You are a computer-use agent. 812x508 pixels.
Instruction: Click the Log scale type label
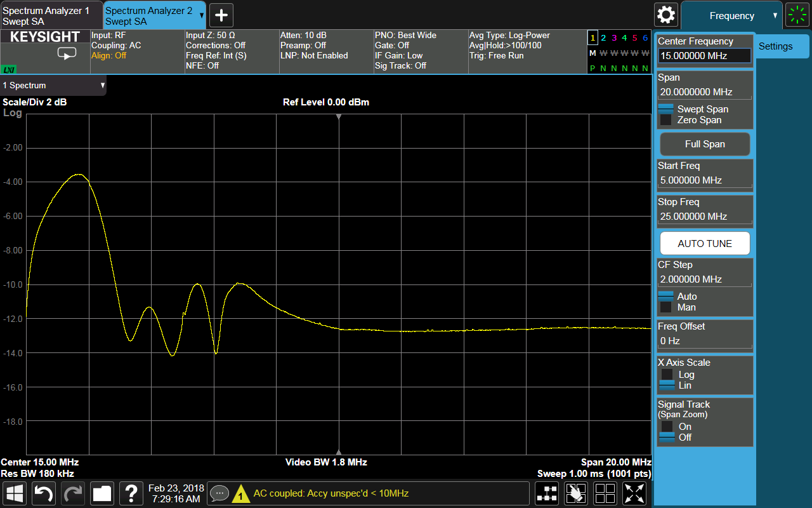[x=13, y=113]
